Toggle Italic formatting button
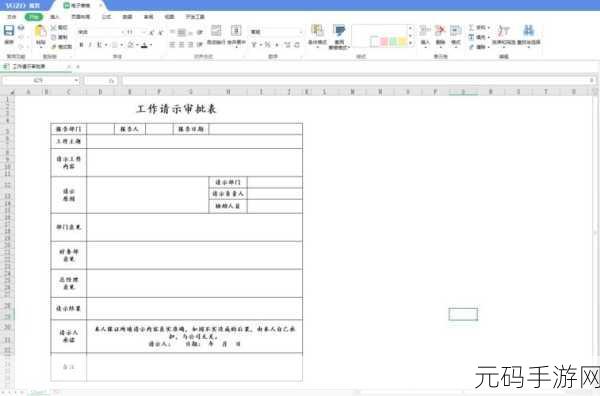This screenshot has width=600, height=396. (x=90, y=45)
